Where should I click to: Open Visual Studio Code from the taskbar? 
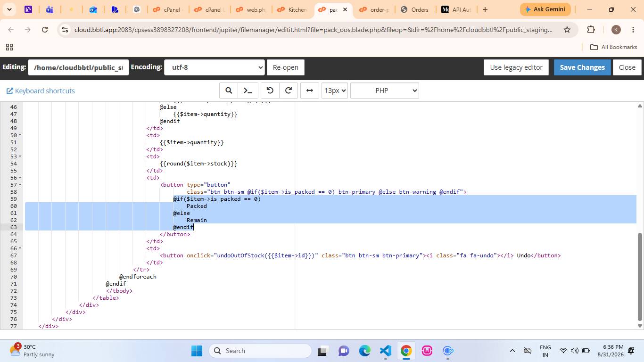385,351
